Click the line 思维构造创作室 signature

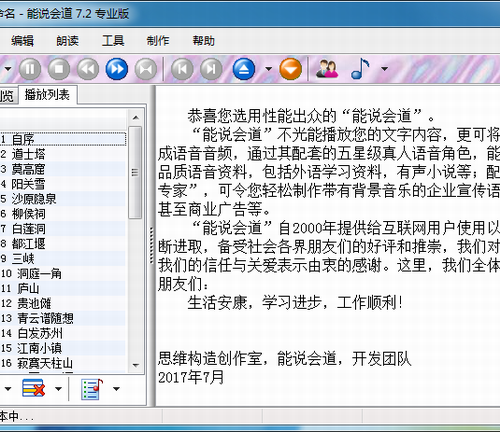pos(210,359)
